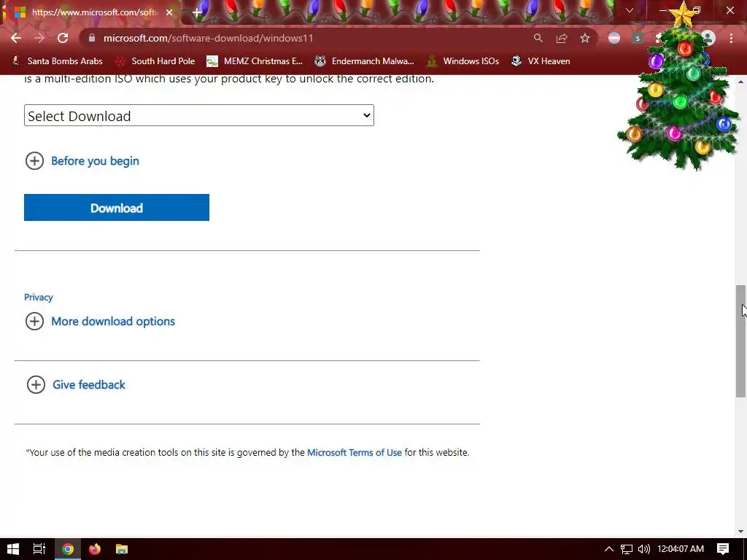This screenshot has width=747, height=560.
Task: Open the tab search chevron
Action: (630, 10)
